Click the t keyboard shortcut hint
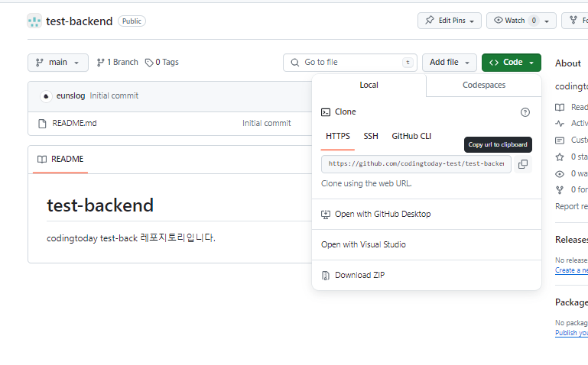The height and width of the screenshot is (365, 588). click(x=408, y=63)
